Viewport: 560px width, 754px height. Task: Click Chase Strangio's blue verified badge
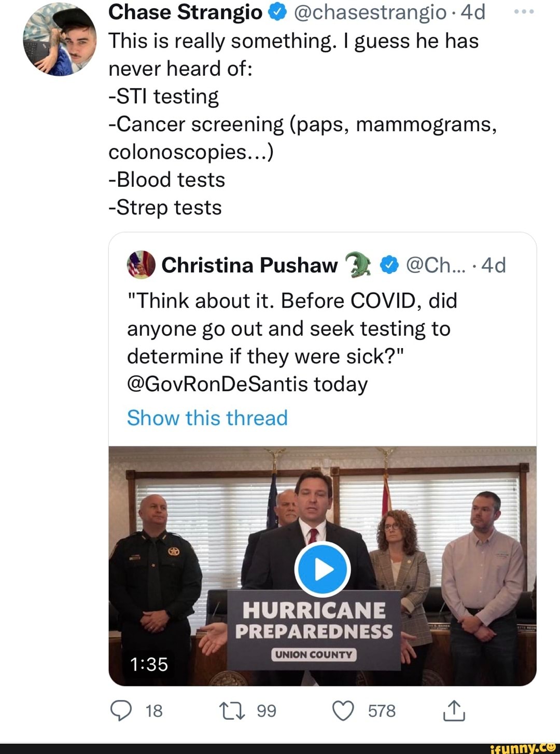click(x=277, y=12)
